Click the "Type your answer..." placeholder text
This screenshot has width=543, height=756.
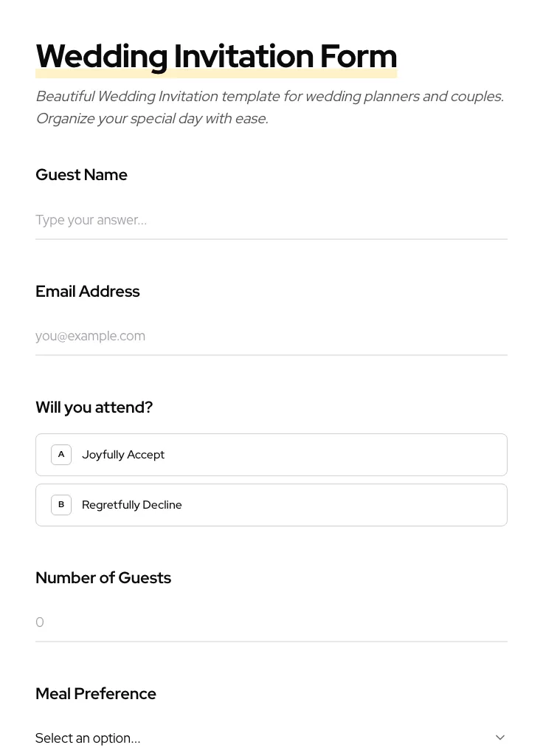click(91, 220)
